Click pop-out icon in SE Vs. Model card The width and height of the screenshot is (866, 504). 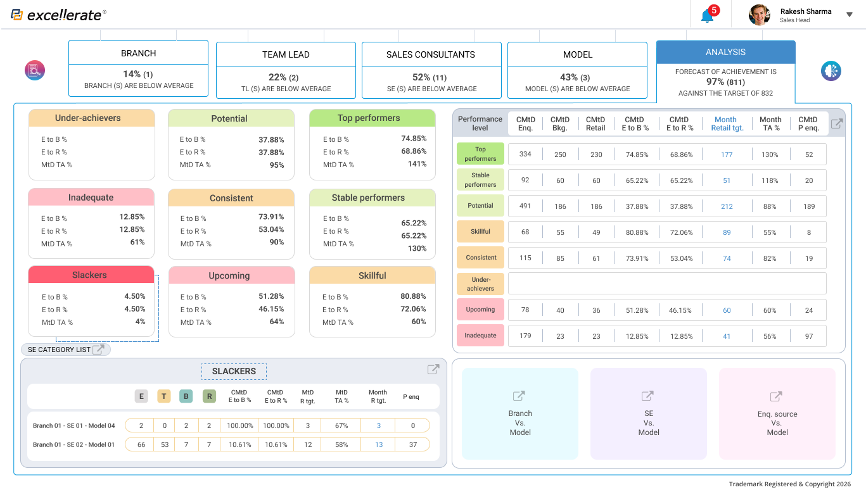point(647,396)
